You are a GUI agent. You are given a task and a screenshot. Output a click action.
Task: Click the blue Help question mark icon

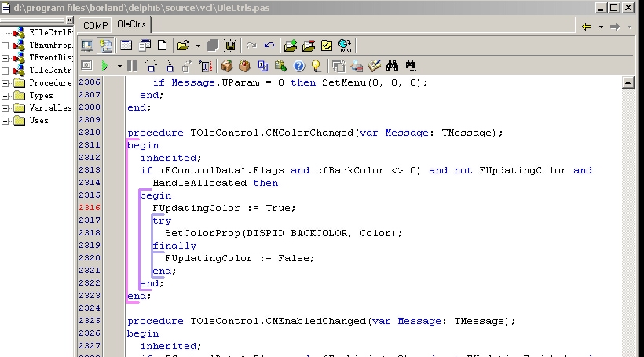299,66
